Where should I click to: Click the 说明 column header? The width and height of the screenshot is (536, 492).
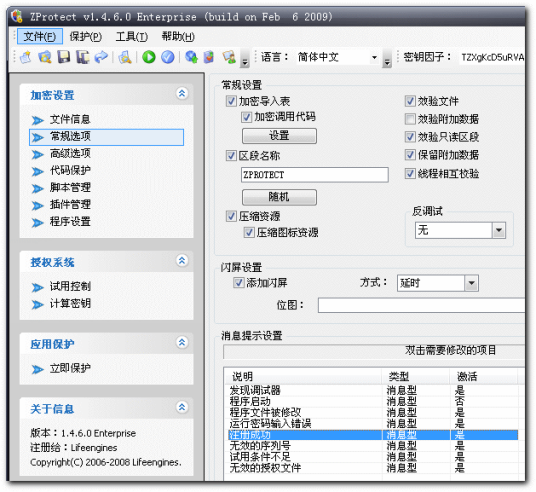click(x=303, y=376)
